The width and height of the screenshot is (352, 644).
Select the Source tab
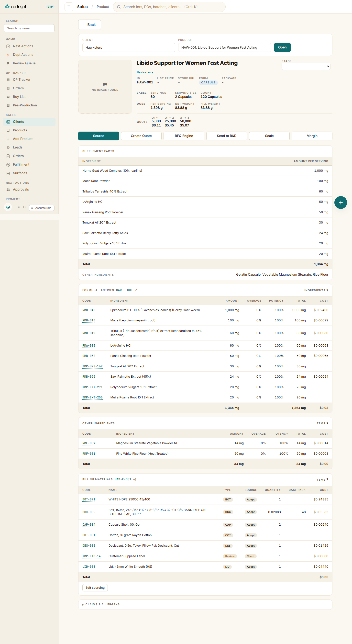(99, 136)
